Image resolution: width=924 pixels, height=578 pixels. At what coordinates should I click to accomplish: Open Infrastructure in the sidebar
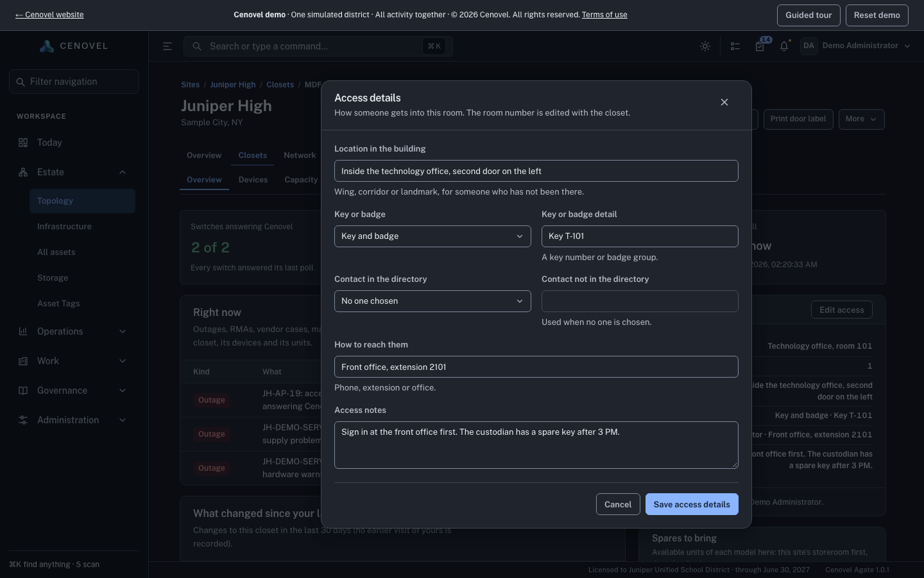pyautogui.click(x=82, y=227)
